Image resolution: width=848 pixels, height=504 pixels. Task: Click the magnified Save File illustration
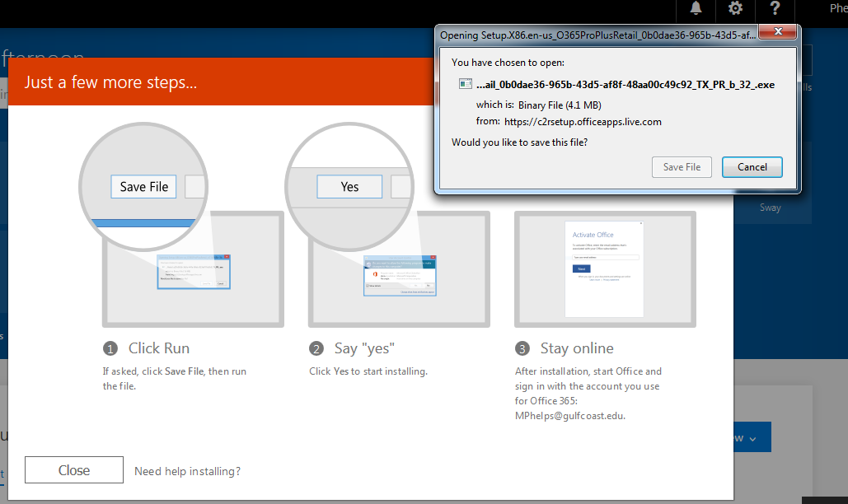click(x=144, y=187)
